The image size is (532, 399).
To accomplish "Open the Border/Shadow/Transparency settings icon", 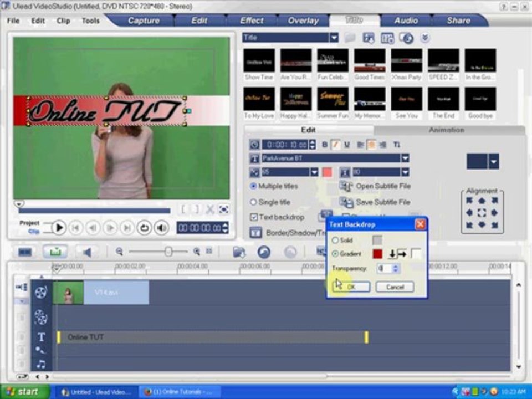I will (x=255, y=233).
